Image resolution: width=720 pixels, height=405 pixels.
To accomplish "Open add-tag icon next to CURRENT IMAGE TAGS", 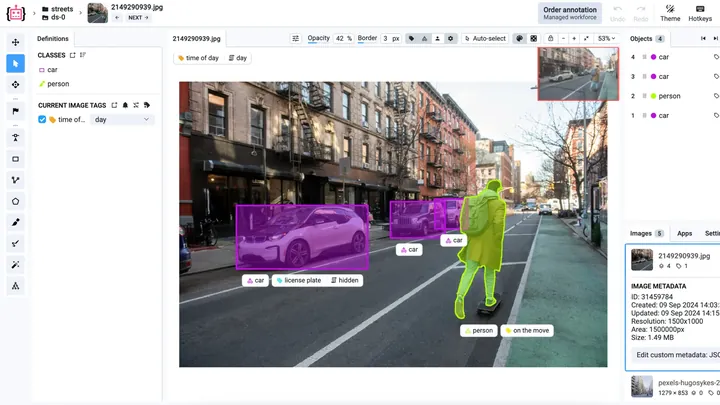I will pos(114,105).
